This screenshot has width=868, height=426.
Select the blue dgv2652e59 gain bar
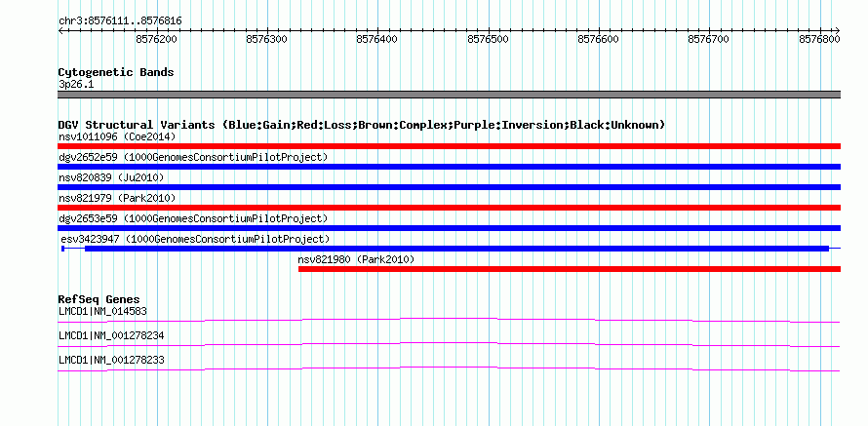(449, 167)
